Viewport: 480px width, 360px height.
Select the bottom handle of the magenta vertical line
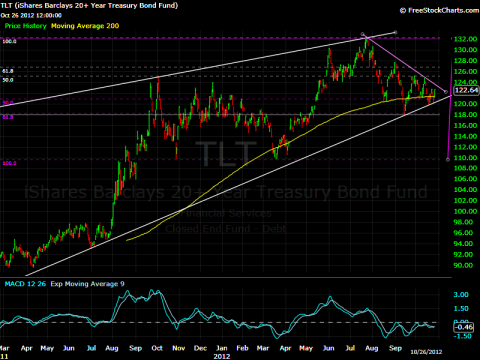tap(448, 160)
